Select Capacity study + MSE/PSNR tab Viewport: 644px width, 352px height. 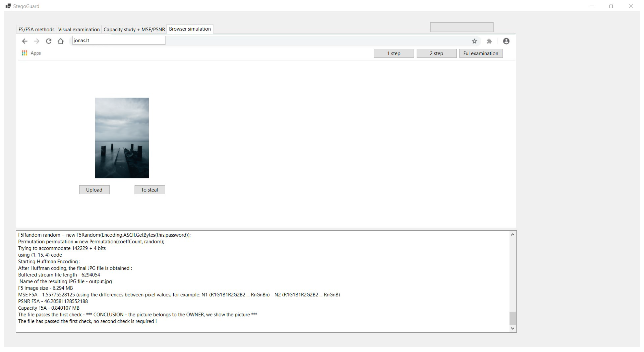click(134, 29)
